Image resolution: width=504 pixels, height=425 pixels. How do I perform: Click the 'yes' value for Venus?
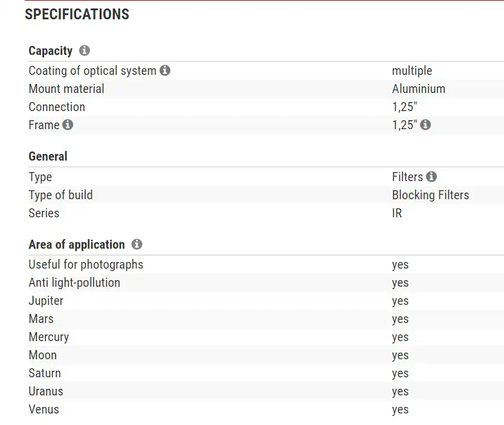point(400,410)
